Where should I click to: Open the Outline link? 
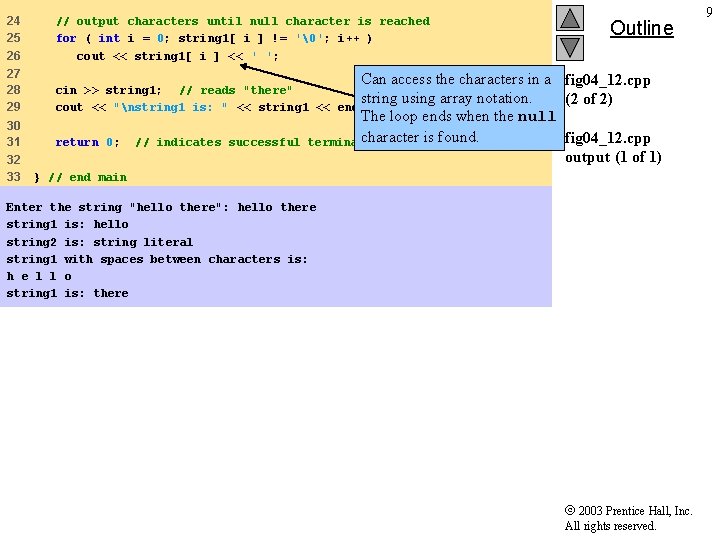click(x=641, y=28)
